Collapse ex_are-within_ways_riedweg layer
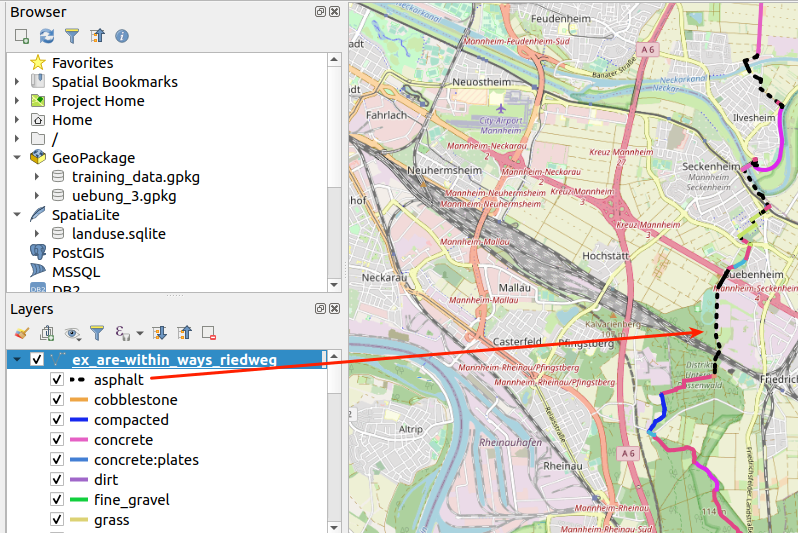This screenshot has height=533, width=798. (17, 359)
